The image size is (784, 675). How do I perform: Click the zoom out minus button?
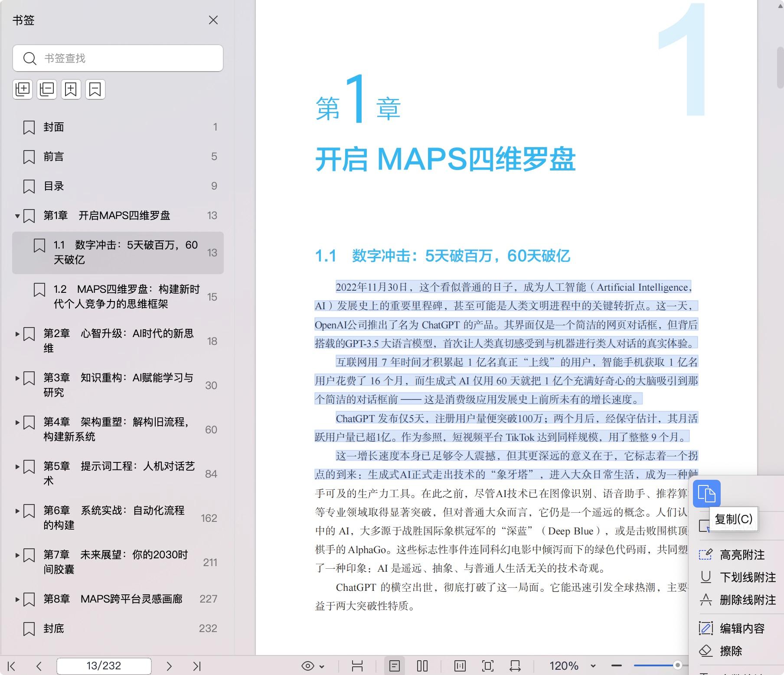(617, 665)
